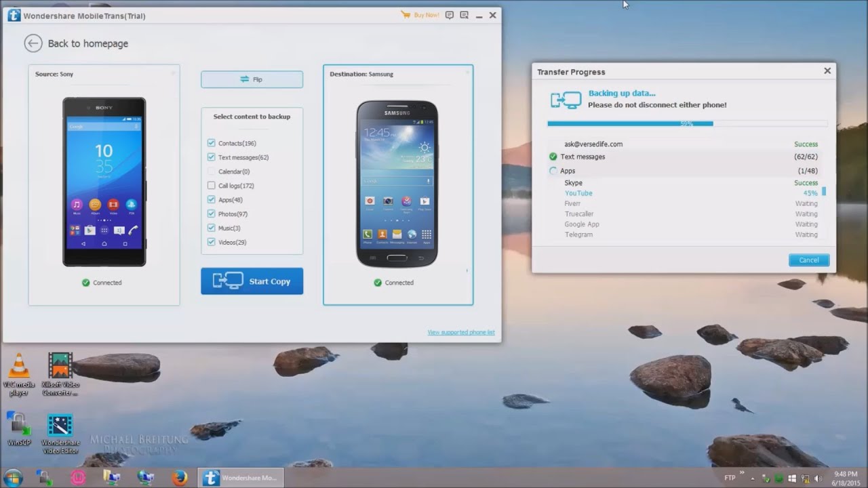Click the backing up data transfer icon
Screen dimensions: 868x488
566,100
